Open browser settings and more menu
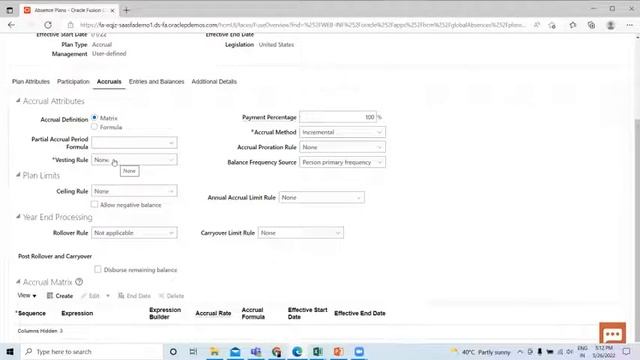Viewport: 640px width, 360px height. (629, 25)
